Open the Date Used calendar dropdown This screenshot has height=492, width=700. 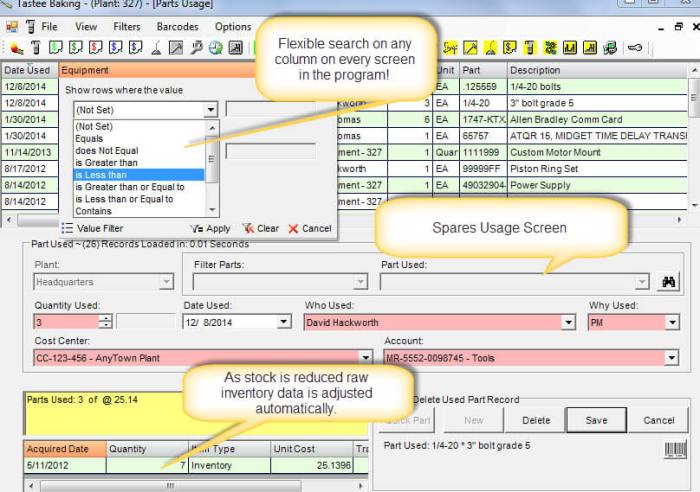(283, 322)
